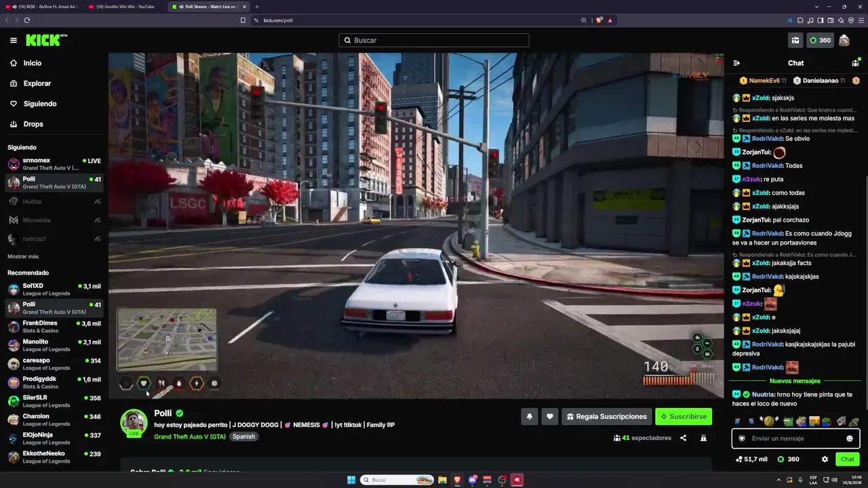Open recommended channel SoflXD

(x=54, y=289)
